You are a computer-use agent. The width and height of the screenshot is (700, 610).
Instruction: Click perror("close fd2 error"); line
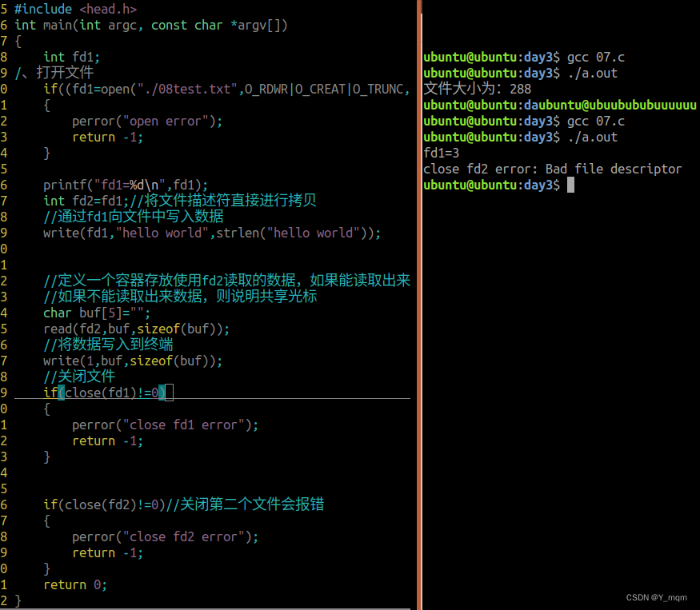coord(165,536)
